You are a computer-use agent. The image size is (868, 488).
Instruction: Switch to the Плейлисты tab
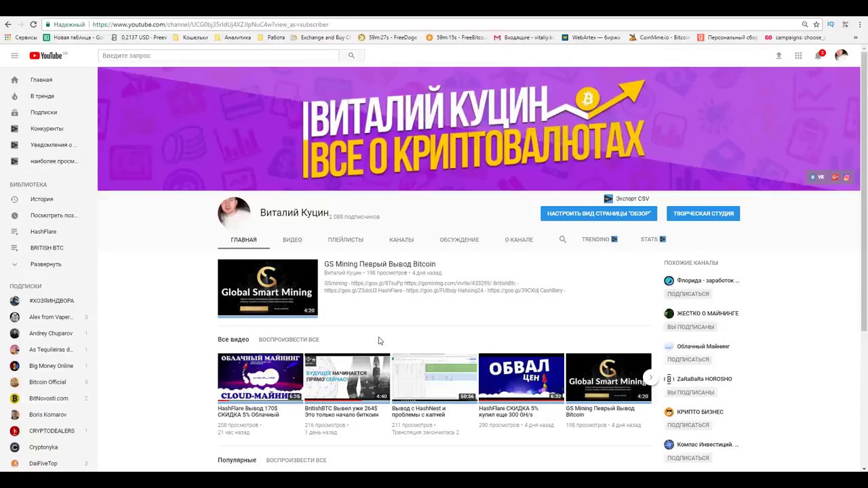(346, 240)
